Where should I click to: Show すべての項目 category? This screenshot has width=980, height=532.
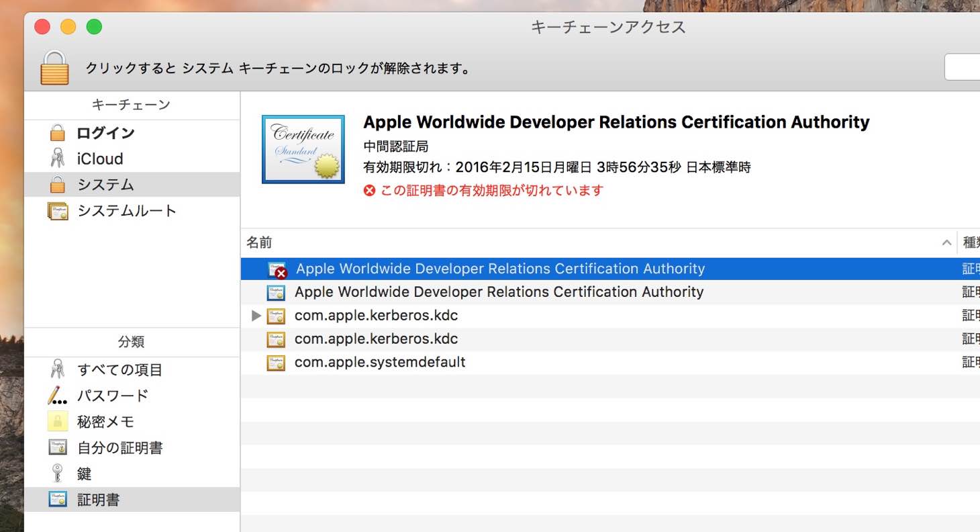(132, 369)
